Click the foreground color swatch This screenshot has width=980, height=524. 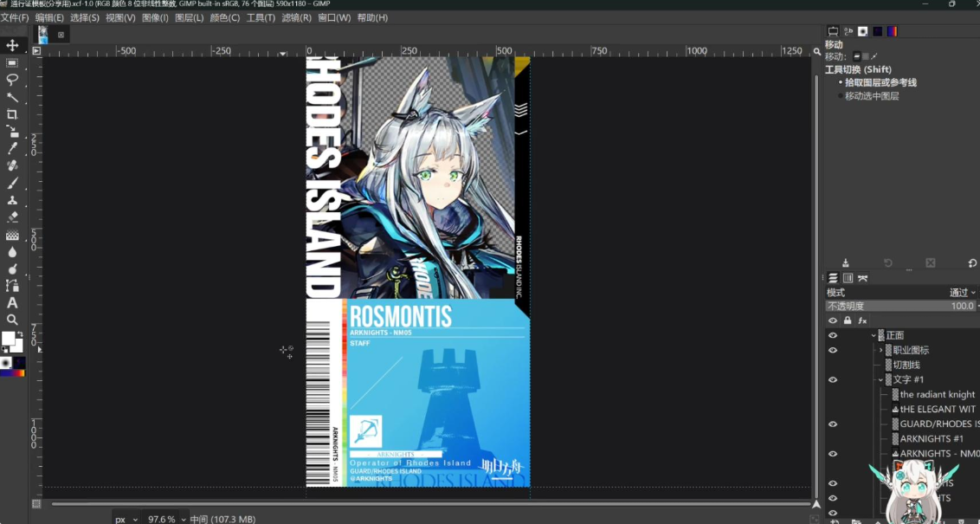pyautogui.click(x=8, y=339)
